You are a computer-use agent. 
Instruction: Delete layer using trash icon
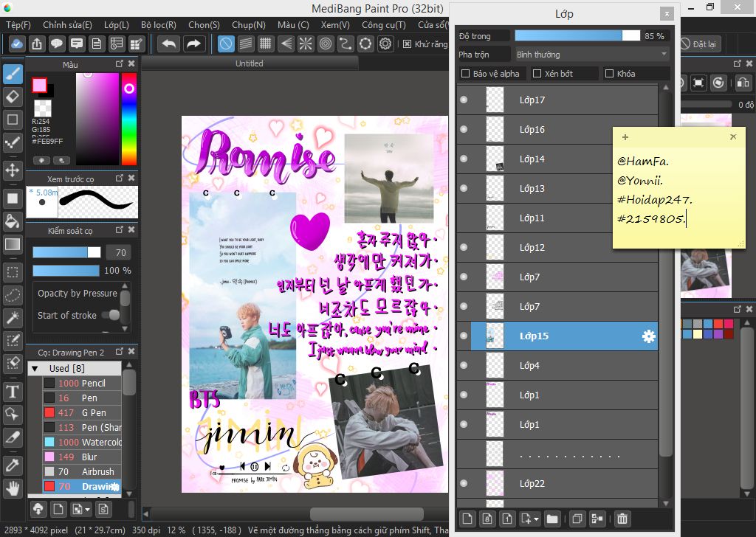[622, 519]
